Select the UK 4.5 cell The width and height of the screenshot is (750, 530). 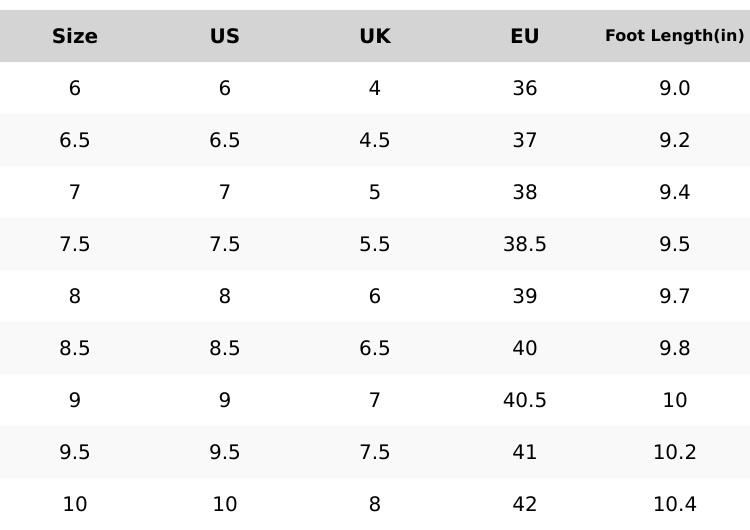tap(375, 140)
